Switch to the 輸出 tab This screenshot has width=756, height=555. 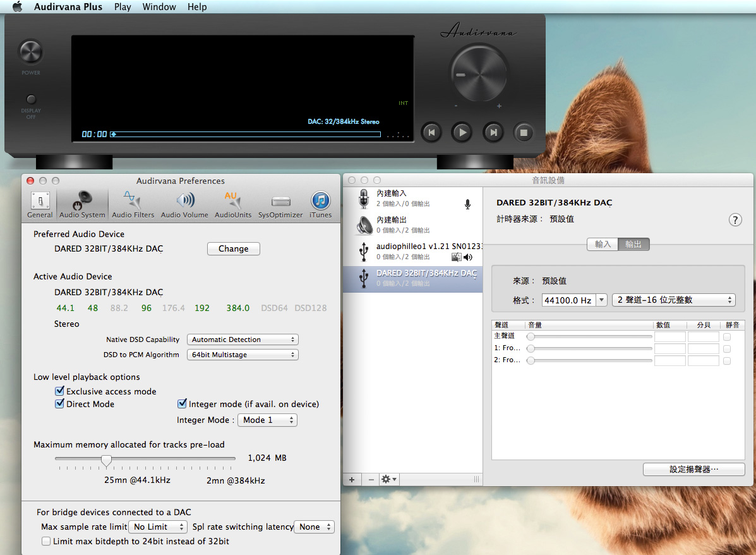(x=633, y=244)
